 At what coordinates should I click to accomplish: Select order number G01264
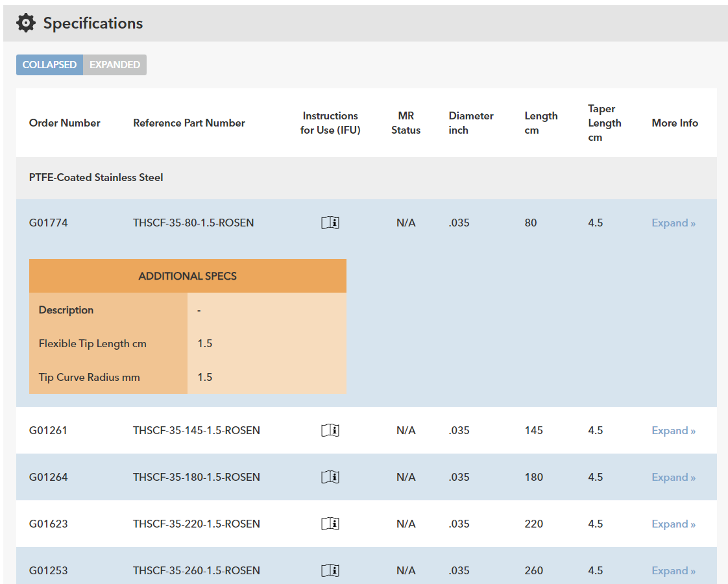click(49, 478)
